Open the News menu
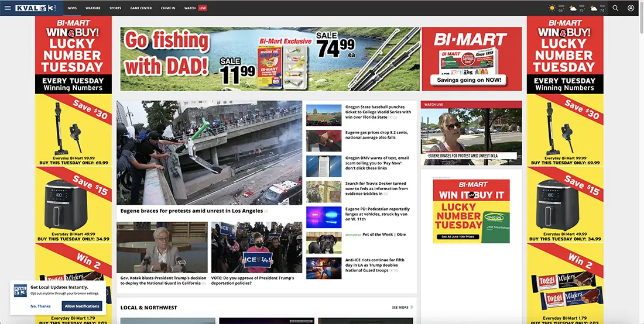Image resolution: width=644 pixels, height=324 pixels. pos(72,8)
